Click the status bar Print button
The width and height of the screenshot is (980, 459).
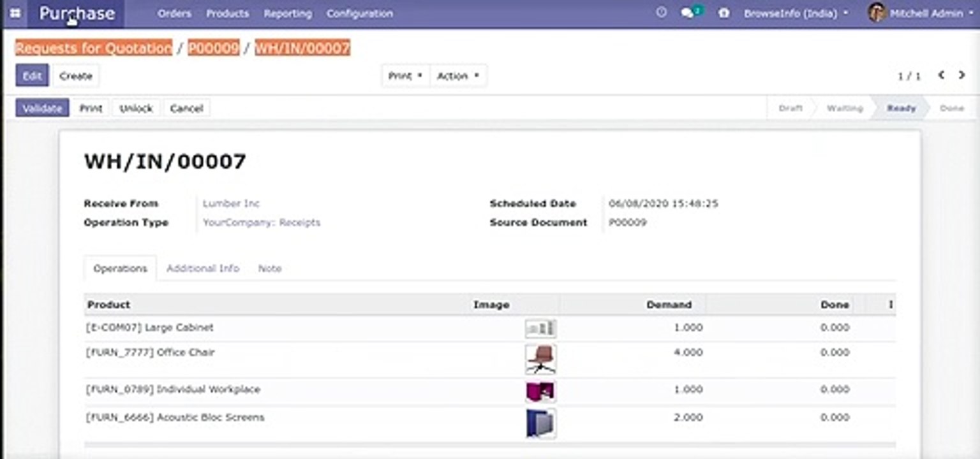pyautogui.click(x=91, y=108)
